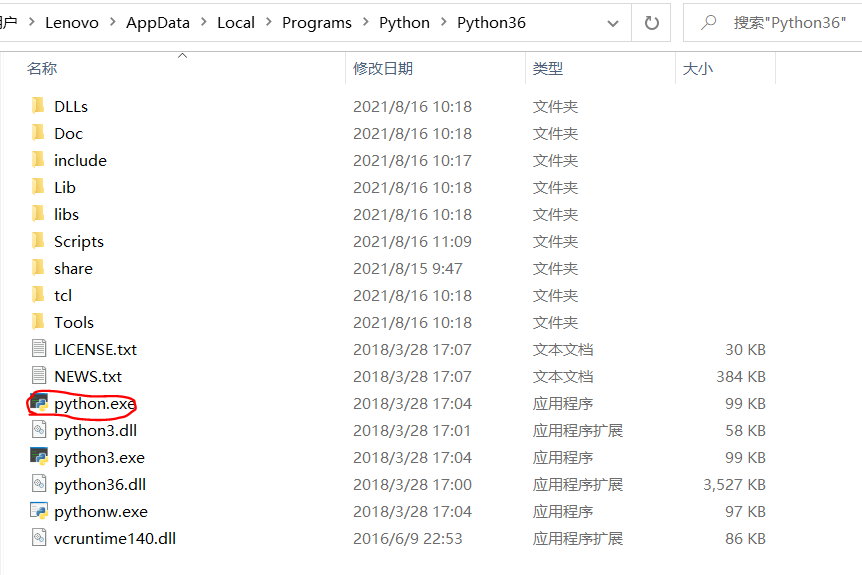Image resolution: width=862 pixels, height=575 pixels.
Task: Expand the chevron after AppData in path
Action: [204, 22]
